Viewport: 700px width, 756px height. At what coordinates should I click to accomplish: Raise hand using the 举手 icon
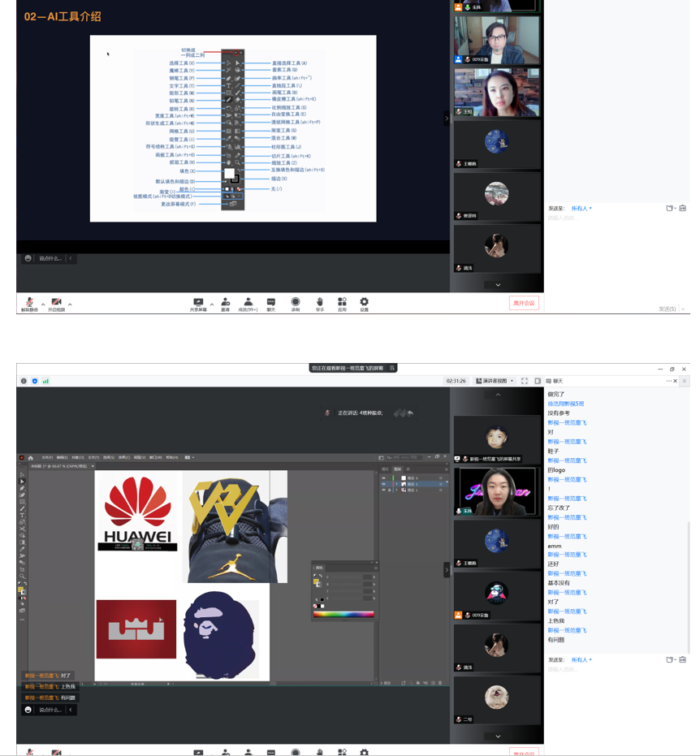point(319,302)
